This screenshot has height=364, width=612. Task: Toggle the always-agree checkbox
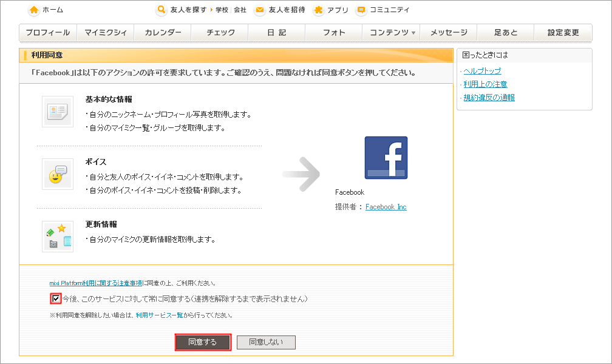tap(56, 299)
